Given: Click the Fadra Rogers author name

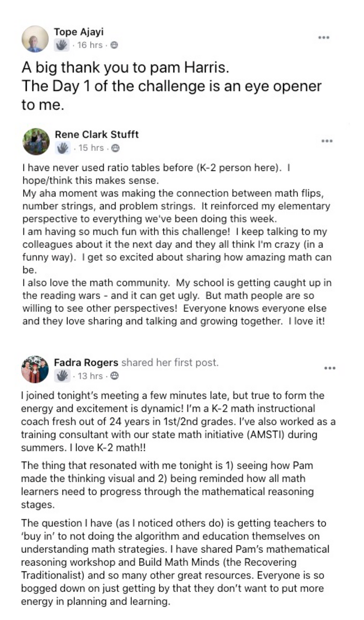Looking at the screenshot, I should [x=86, y=363].
